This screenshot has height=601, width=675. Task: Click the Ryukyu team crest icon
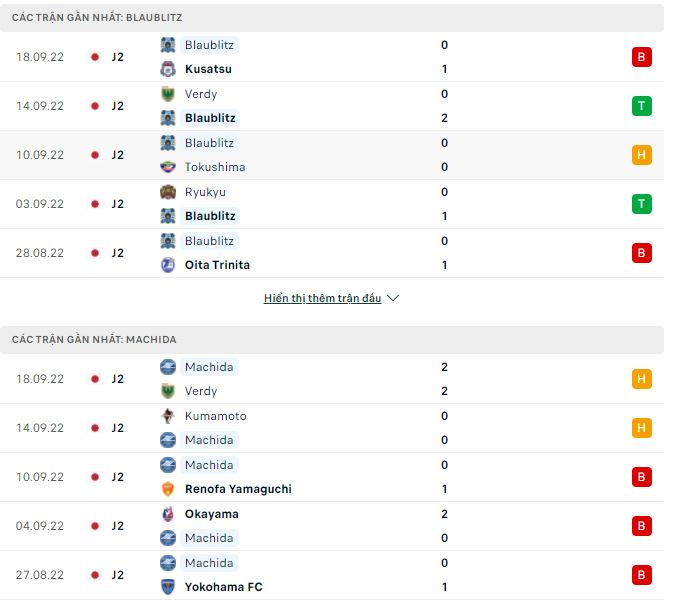tap(168, 192)
